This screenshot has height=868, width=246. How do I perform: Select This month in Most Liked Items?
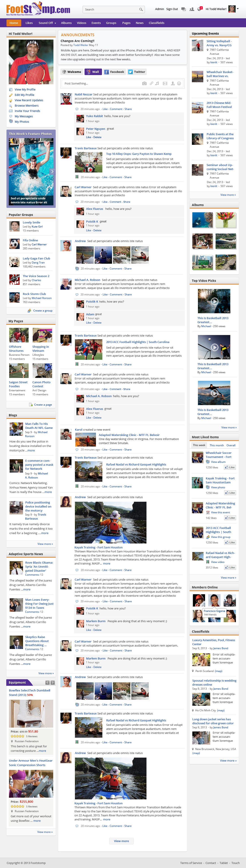tap(217, 445)
